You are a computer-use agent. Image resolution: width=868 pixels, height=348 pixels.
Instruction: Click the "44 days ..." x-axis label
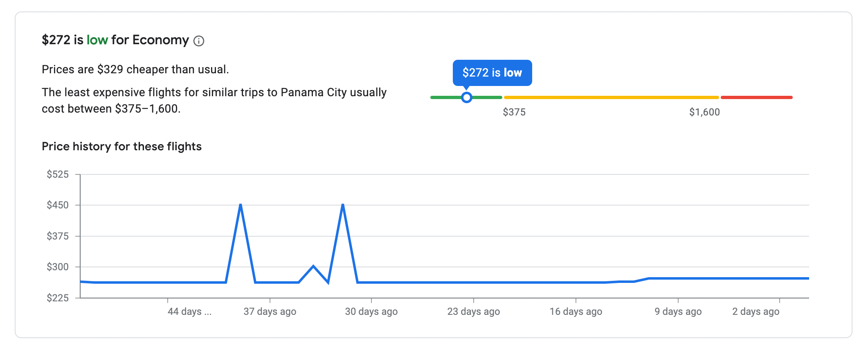point(189,312)
